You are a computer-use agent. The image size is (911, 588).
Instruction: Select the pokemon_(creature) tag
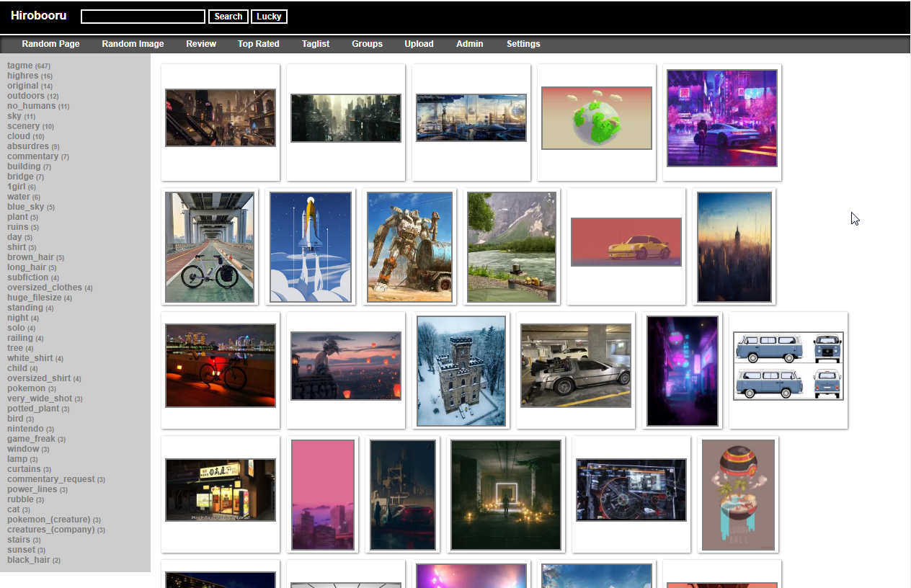pos(48,520)
